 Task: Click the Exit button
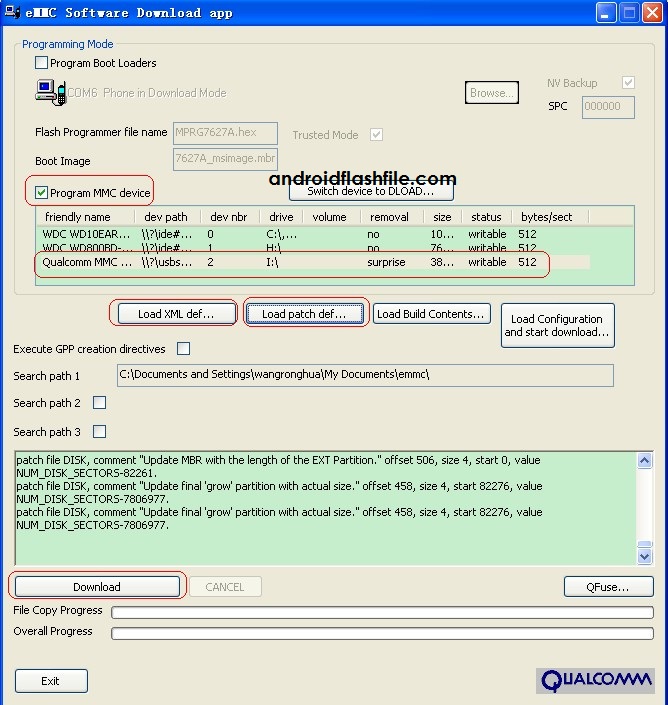[51, 681]
